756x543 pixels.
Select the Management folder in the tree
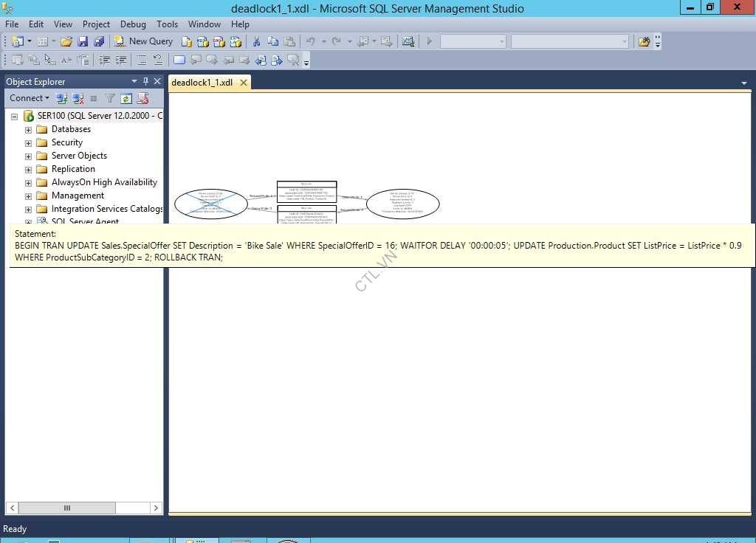click(78, 196)
